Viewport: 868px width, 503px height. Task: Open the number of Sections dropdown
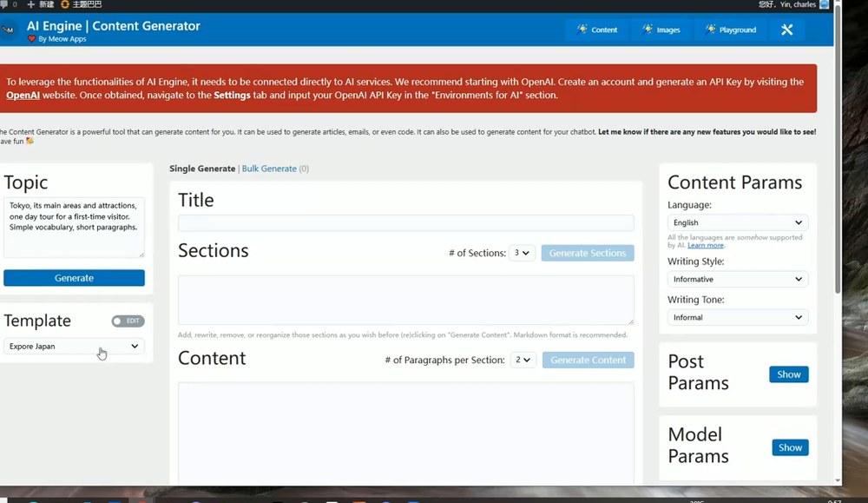[x=522, y=253]
